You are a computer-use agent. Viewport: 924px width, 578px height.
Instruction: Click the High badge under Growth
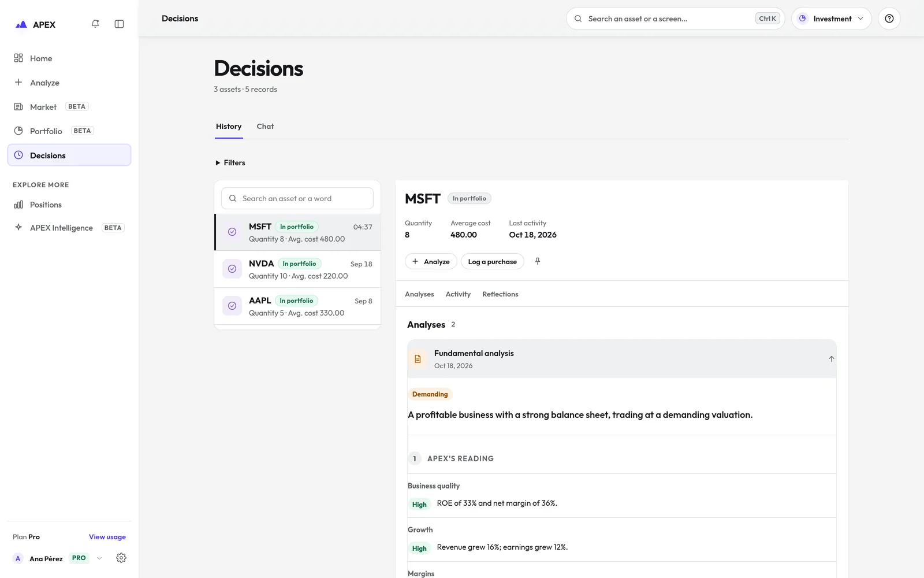coord(419,549)
